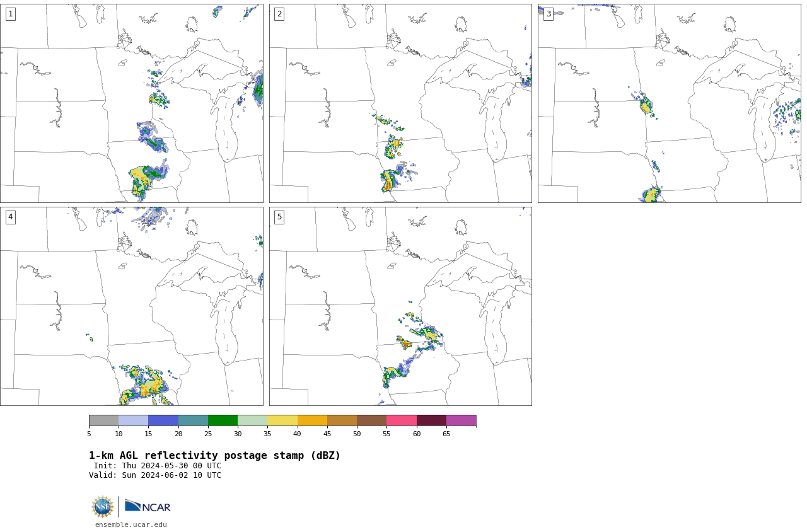The height and width of the screenshot is (532, 807).
Task: Click the colorbar tick label 5
Action: [x=89, y=434]
